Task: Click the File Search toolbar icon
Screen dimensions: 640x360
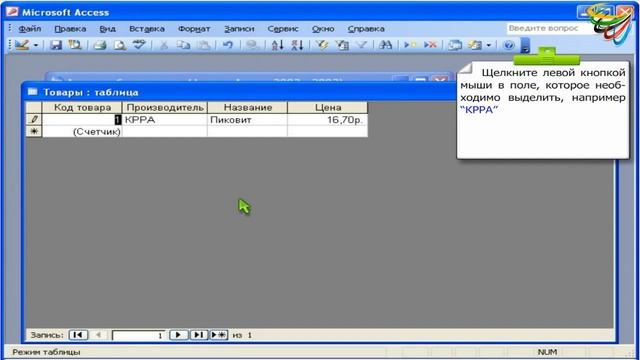Action: (75, 45)
